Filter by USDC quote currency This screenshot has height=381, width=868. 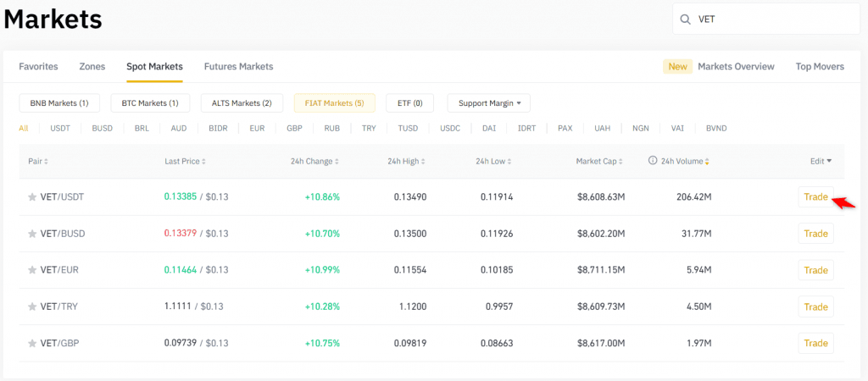point(450,129)
